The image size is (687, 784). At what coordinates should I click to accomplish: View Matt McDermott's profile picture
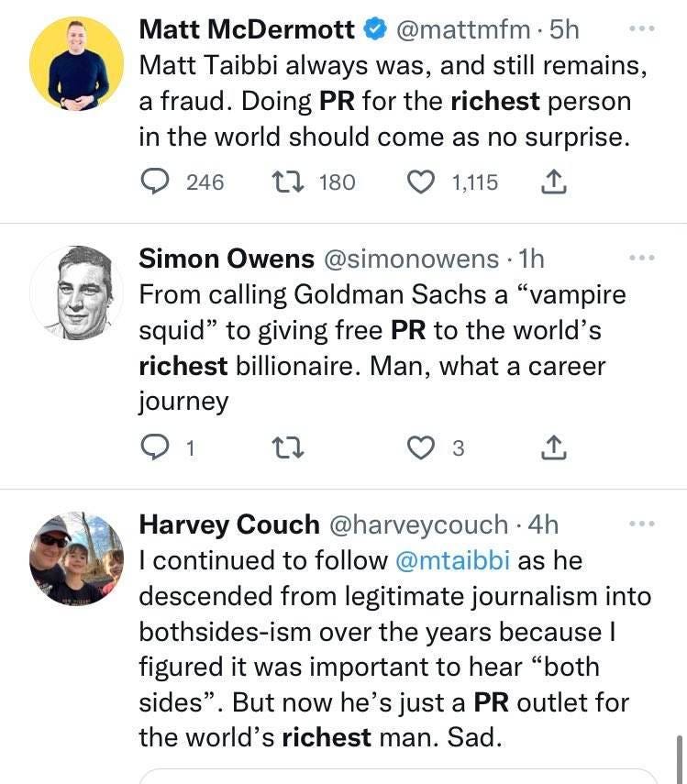[x=76, y=63]
